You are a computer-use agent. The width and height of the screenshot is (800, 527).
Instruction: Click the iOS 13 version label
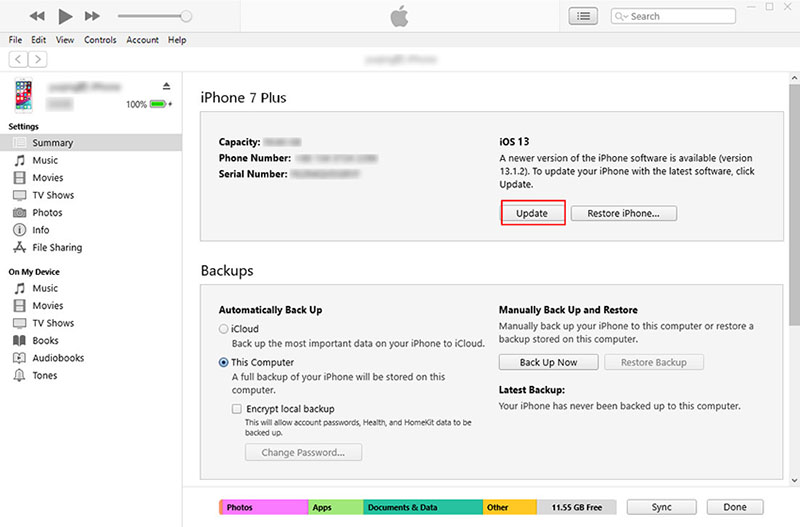(x=514, y=142)
